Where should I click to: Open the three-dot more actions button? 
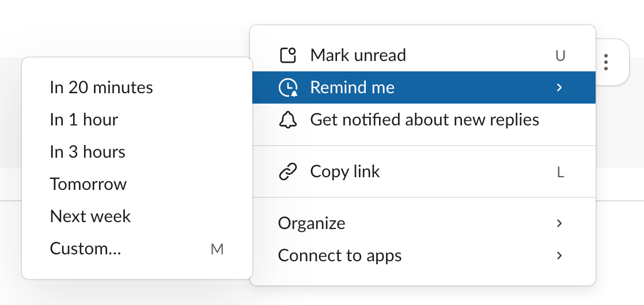[606, 62]
